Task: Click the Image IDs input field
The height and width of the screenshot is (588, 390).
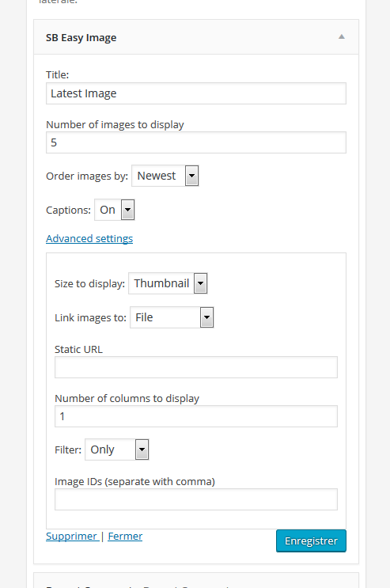Action: [x=196, y=499]
